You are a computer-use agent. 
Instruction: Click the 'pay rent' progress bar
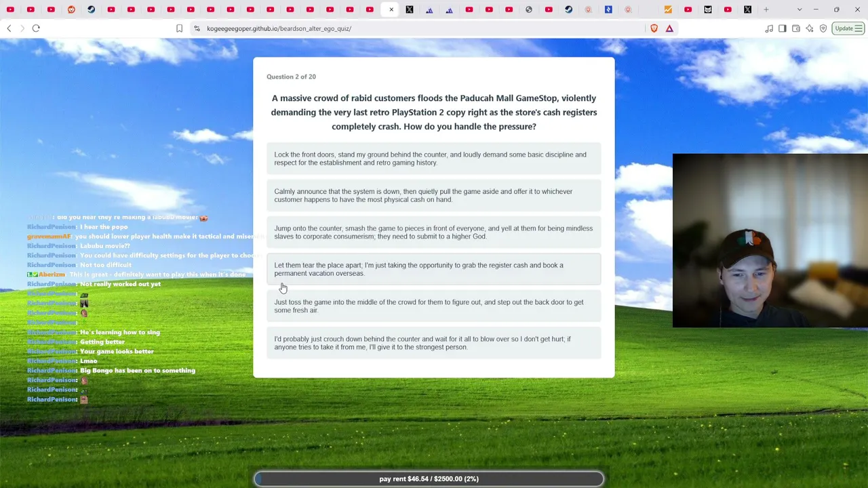click(x=429, y=479)
